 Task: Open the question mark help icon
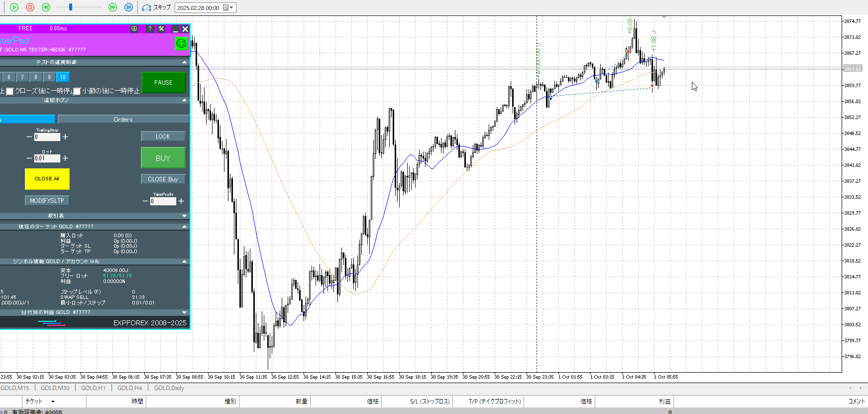[x=150, y=29]
